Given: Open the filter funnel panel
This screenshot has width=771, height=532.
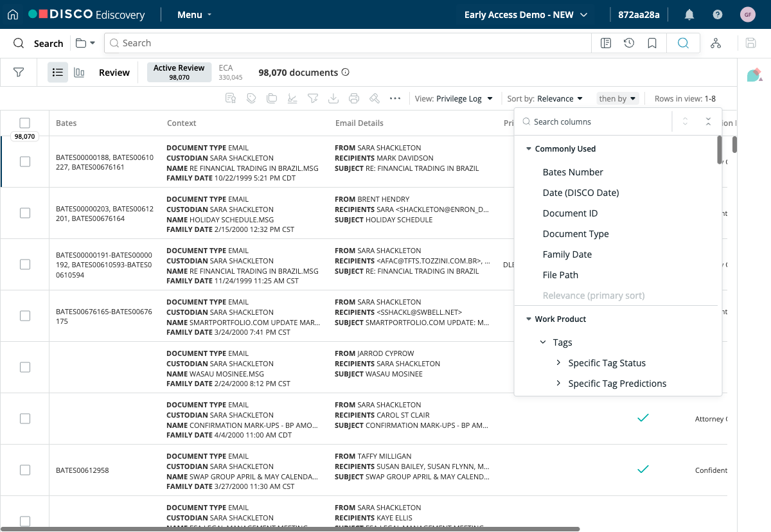Looking at the screenshot, I should (19, 73).
